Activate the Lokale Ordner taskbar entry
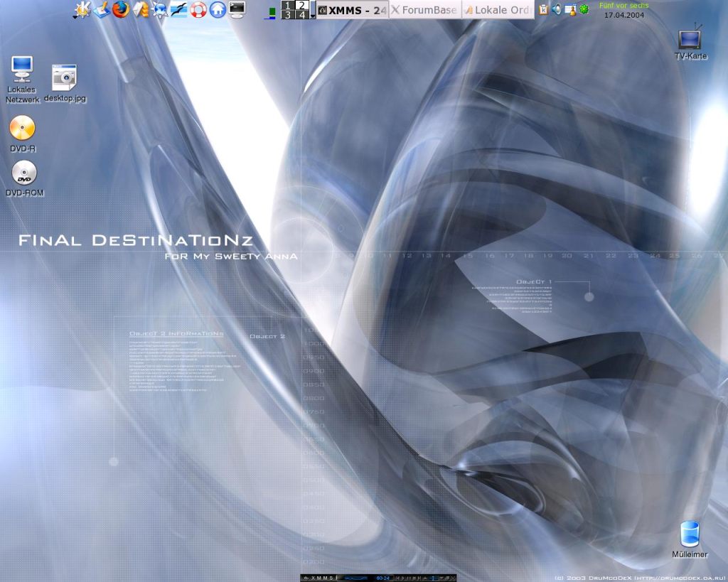Viewport: 728px width, 582px height. click(498, 10)
